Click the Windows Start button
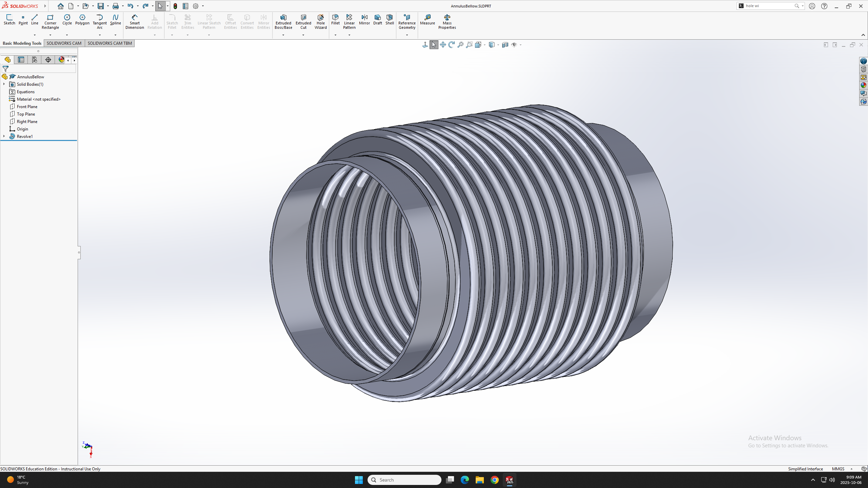This screenshot has height=488, width=868. pyautogui.click(x=359, y=480)
